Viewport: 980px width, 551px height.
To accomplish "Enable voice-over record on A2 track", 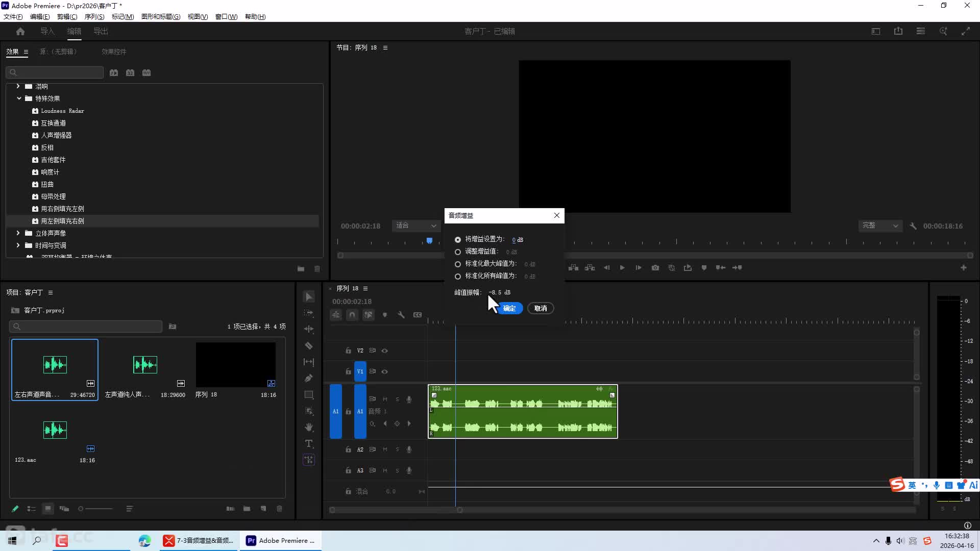I will pos(409,449).
